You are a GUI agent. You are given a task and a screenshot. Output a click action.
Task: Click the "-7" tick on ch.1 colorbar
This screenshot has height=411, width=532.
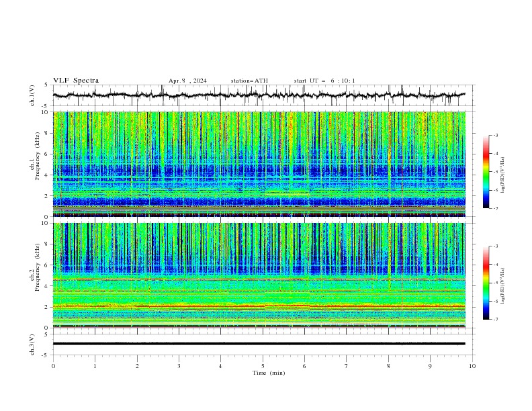[x=495, y=208]
